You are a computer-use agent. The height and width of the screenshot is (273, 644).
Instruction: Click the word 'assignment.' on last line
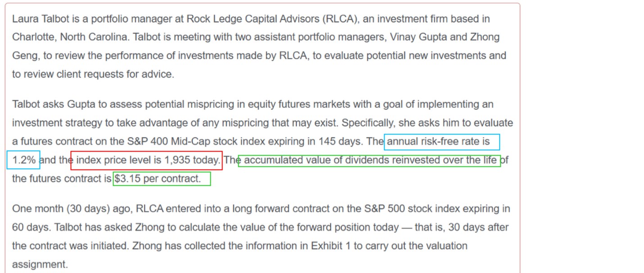pyautogui.click(x=40, y=264)
